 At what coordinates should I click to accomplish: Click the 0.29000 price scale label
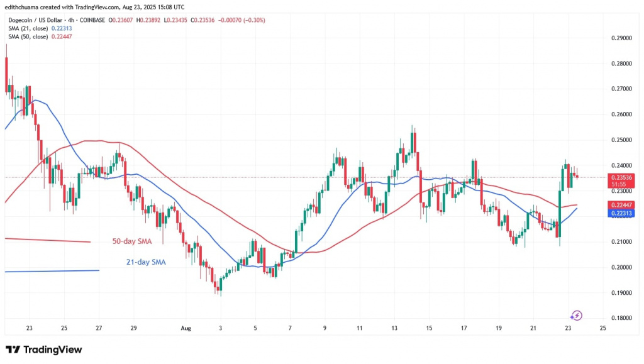point(621,38)
